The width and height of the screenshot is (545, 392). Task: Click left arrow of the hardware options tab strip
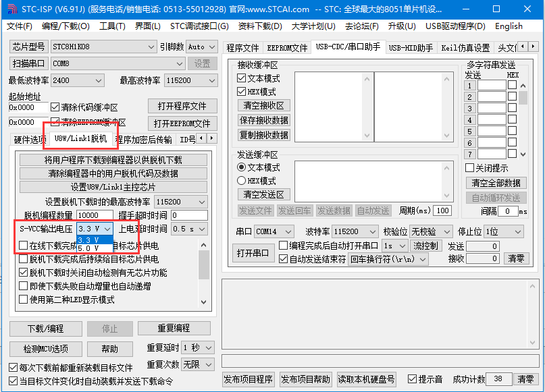[x=202, y=138]
